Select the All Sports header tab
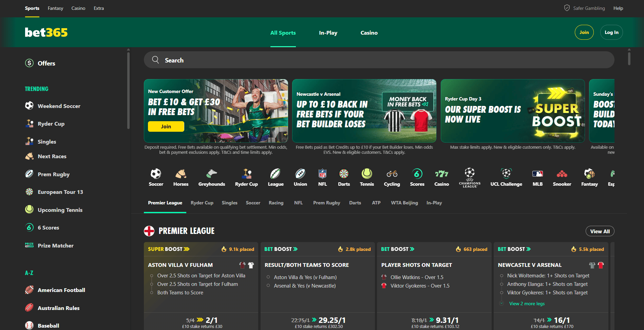 283,33
